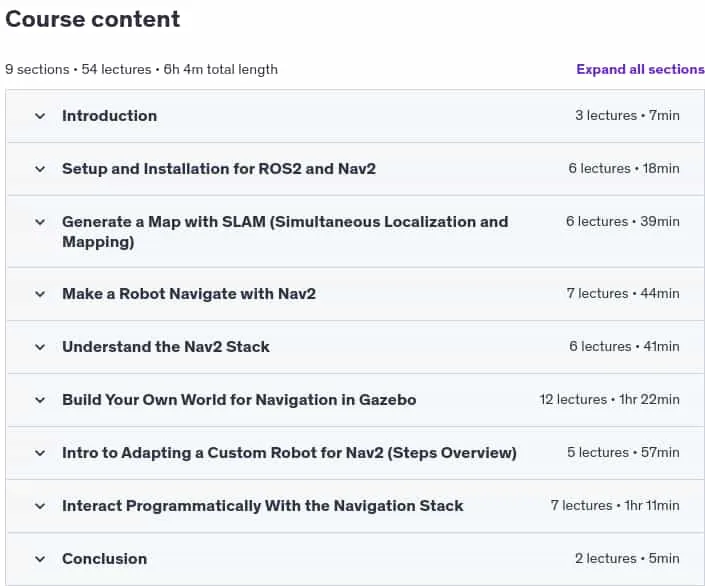
Task: Click the Conclusion section title
Action: pyautogui.click(x=104, y=559)
